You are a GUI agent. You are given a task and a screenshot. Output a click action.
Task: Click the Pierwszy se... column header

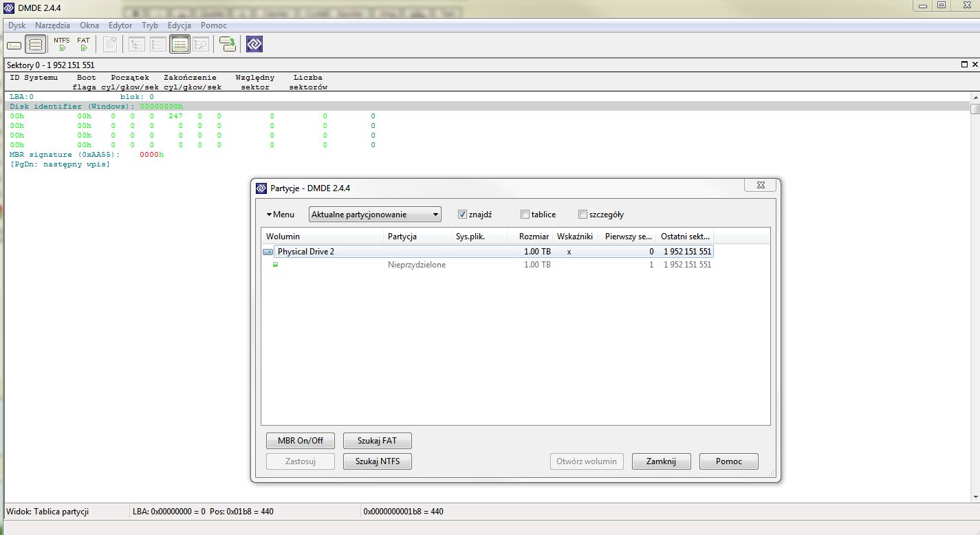coord(627,237)
